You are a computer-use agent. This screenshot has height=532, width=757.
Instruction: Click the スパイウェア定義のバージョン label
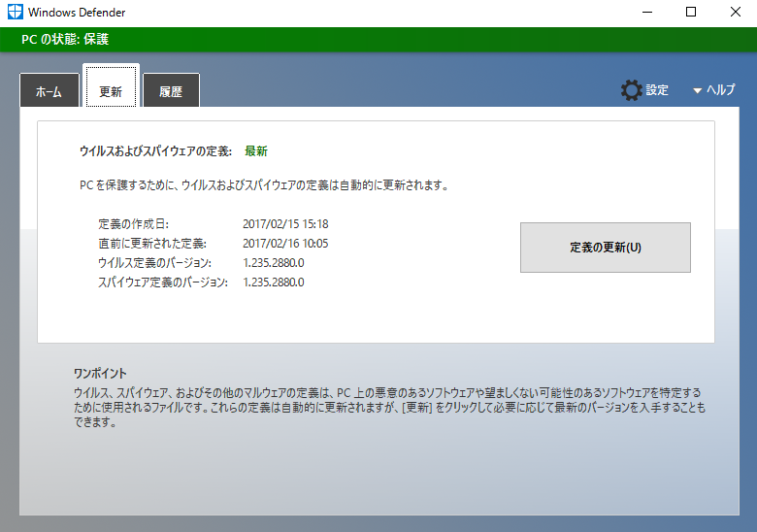[163, 283]
